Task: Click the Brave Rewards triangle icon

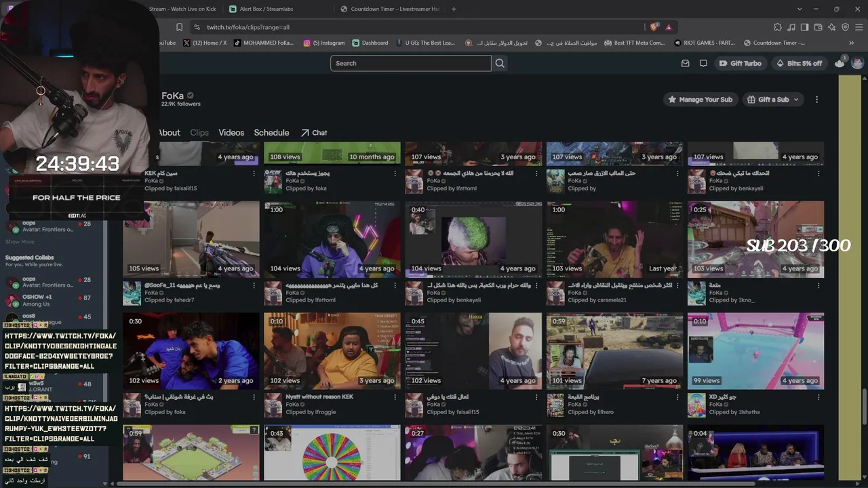Action: (669, 27)
